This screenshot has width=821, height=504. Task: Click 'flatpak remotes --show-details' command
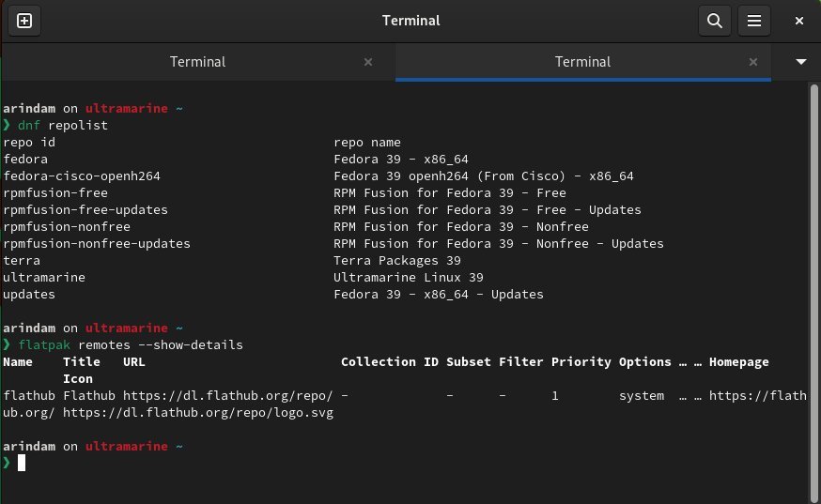tap(131, 344)
